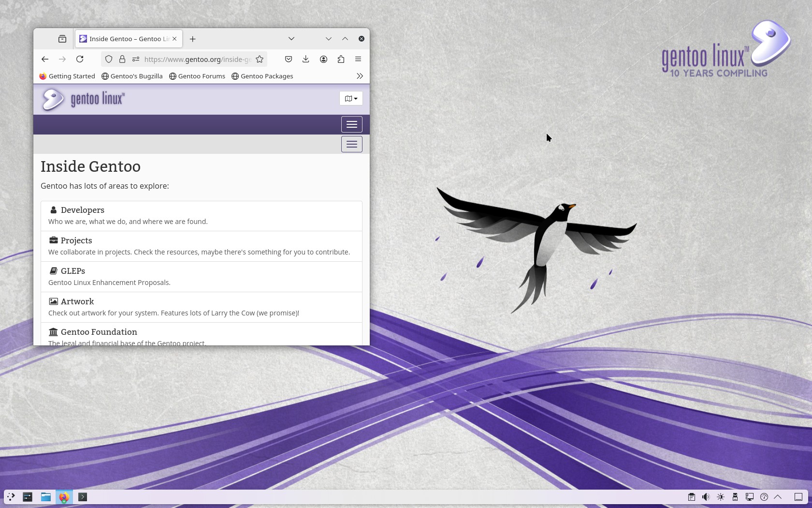Viewport: 812px width, 508px height.
Task: Open Gentoo's Bugzilla bookmark
Action: [x=132, y=76]
